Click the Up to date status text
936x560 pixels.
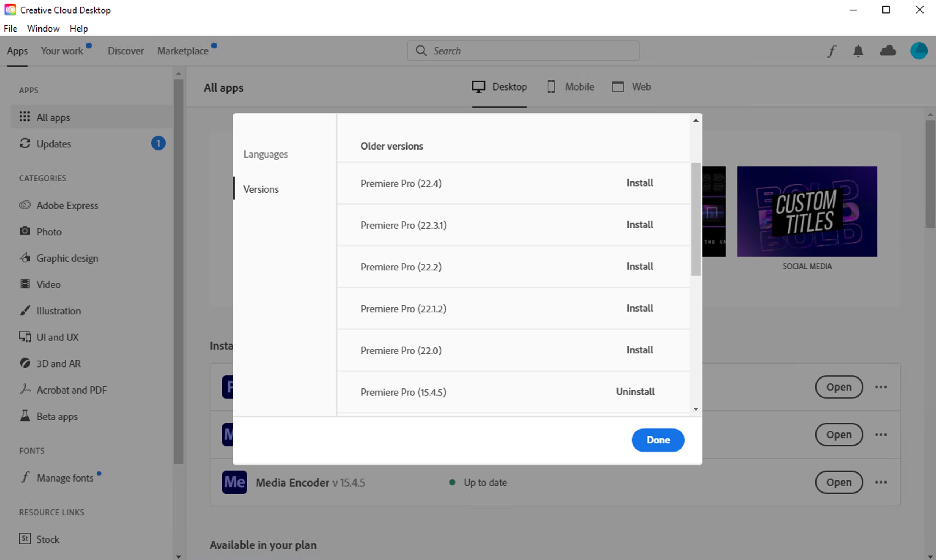coord(485,482)
